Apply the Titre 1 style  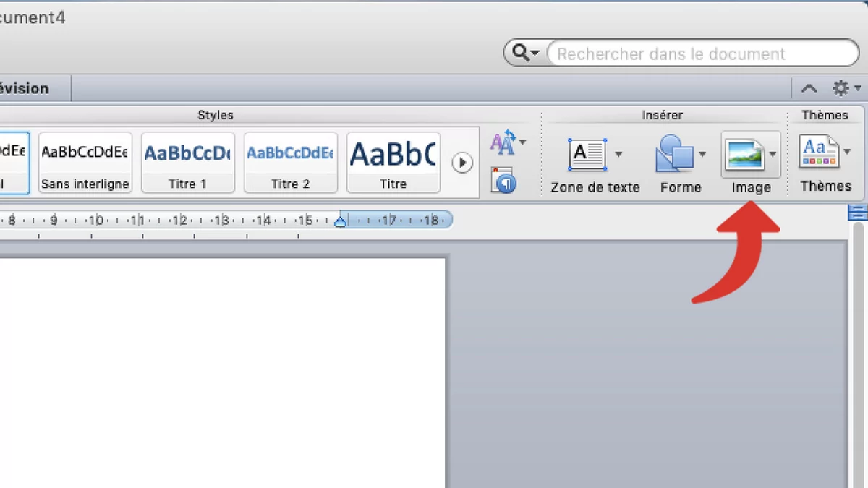click(188, 163)
